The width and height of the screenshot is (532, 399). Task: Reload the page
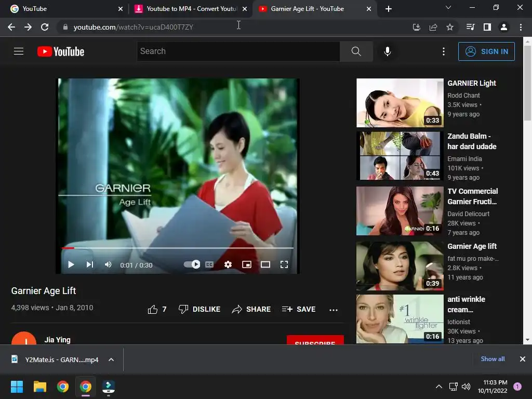pyautogui.click(x=45, y=27)
